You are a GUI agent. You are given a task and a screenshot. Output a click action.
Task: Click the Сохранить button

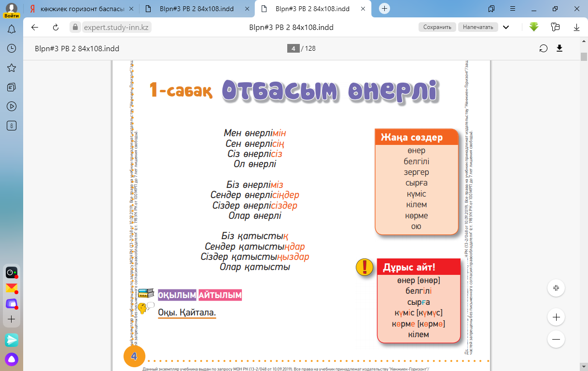[437, 27]
